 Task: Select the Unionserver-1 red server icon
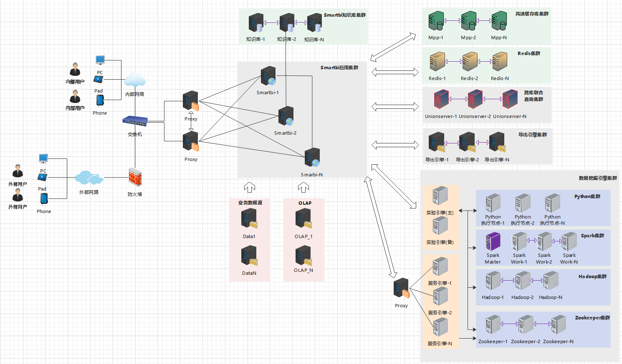[x=441, y=99]
